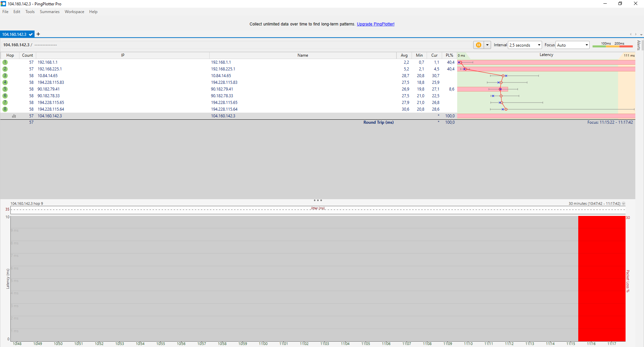Open the Workspace menu
Image resolution: width=644 pixels, height=347 pixels.
coord(74,12)
